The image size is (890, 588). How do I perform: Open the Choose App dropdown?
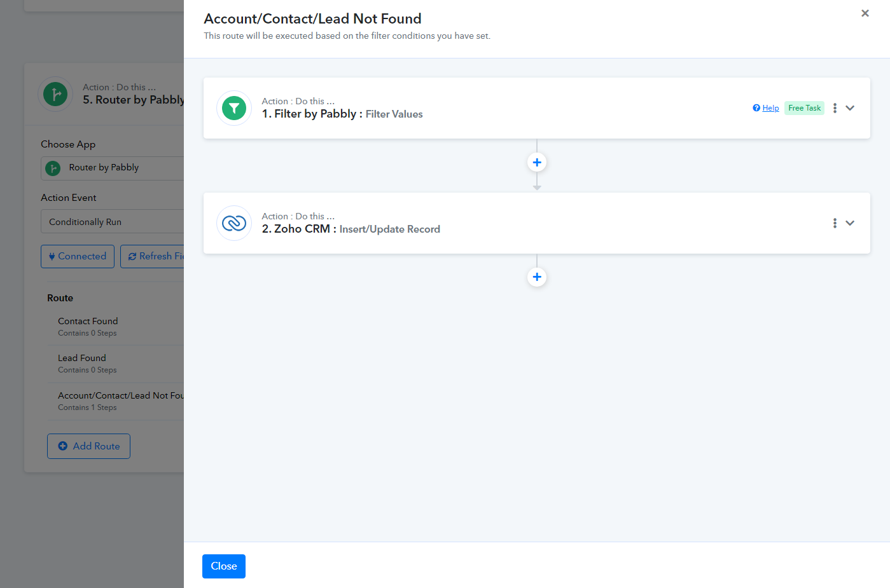(x=113, y=168)
